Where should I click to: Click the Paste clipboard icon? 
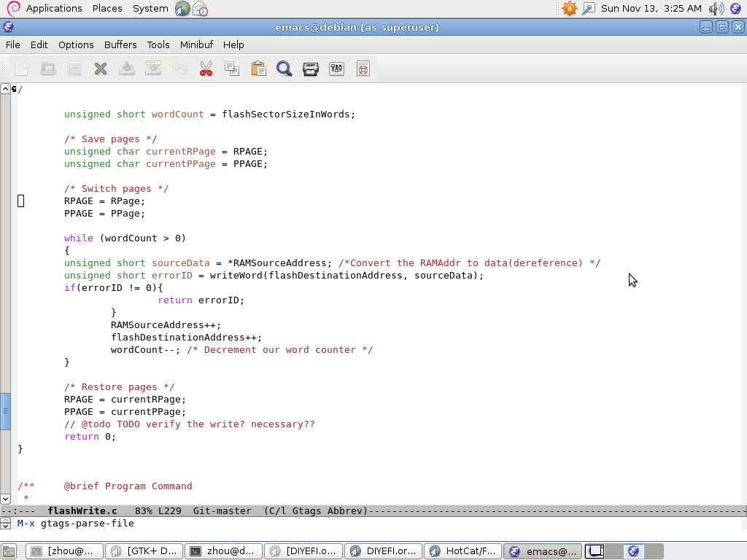click(x=258, y=69)
